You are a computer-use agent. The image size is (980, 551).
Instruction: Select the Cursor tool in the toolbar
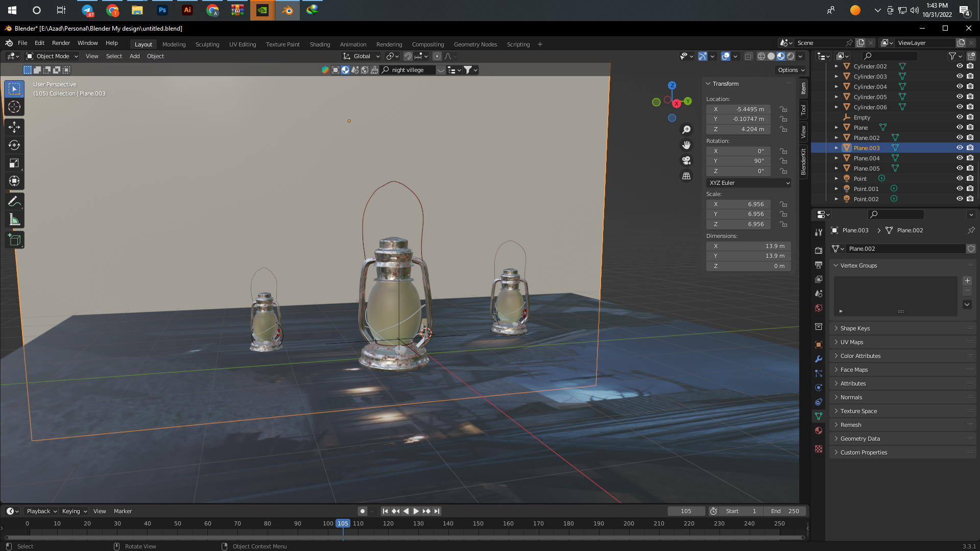14,107
